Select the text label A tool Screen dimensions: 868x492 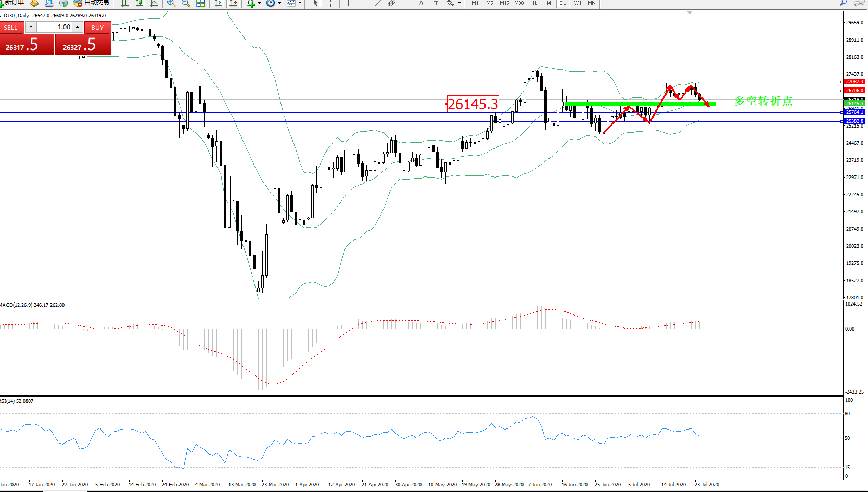pos(421,3)
